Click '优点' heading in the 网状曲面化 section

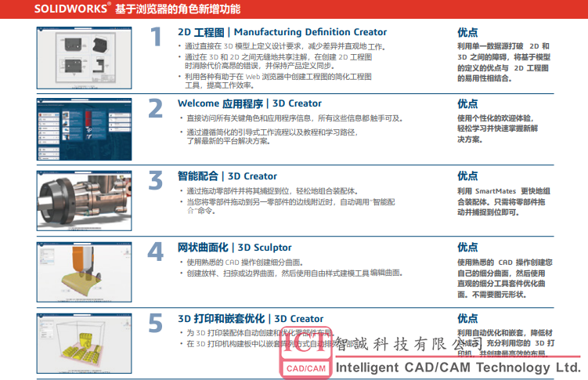coord(467,248)
